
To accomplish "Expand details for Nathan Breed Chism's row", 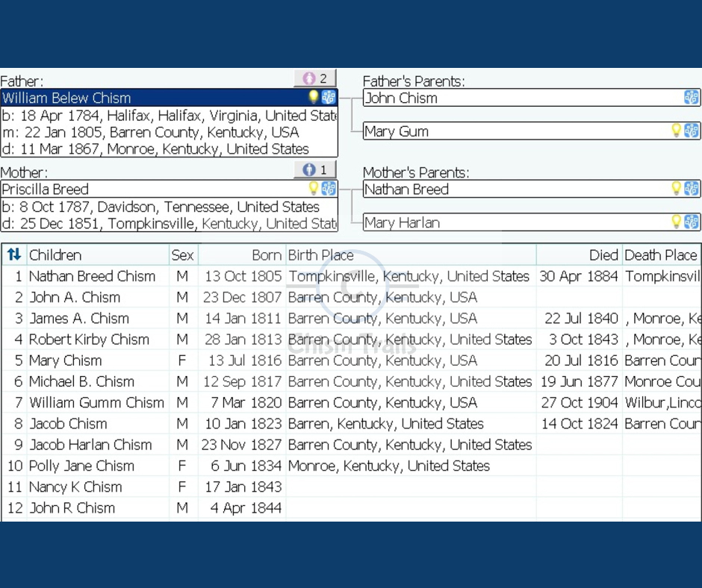I will tap(93, 276).
